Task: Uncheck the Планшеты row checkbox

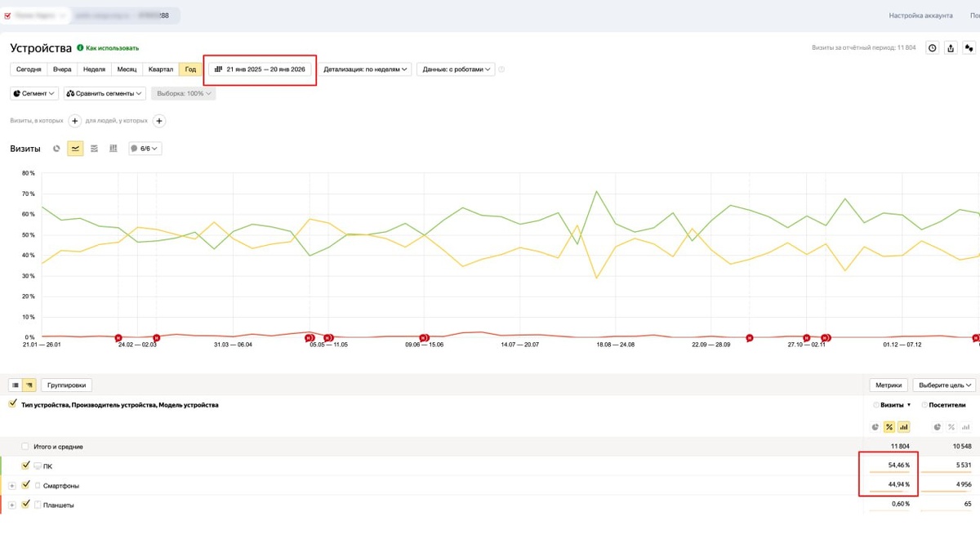Action: (x=26, y=505)
